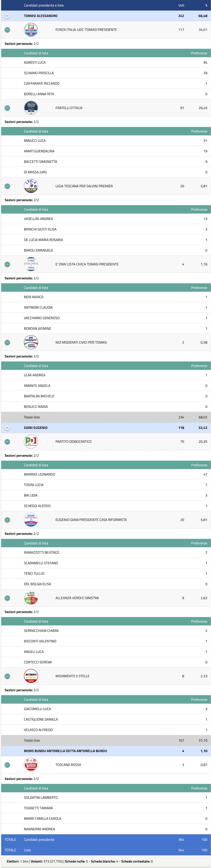The width and height of the screenshot is (211, 868).
Task: Click the Fratelli d'Italia party logo
Action: (31, 108)
